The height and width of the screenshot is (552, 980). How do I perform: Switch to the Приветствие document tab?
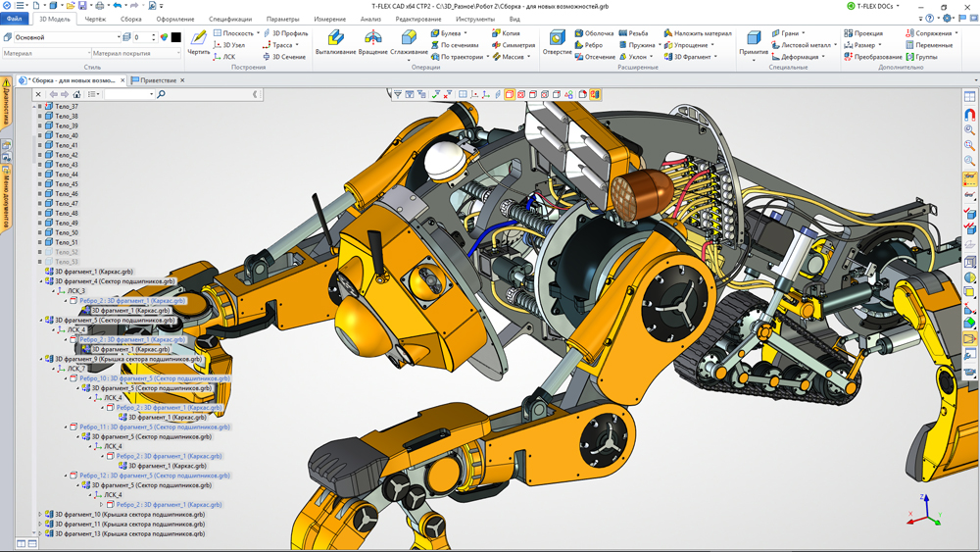click(157, 80)
